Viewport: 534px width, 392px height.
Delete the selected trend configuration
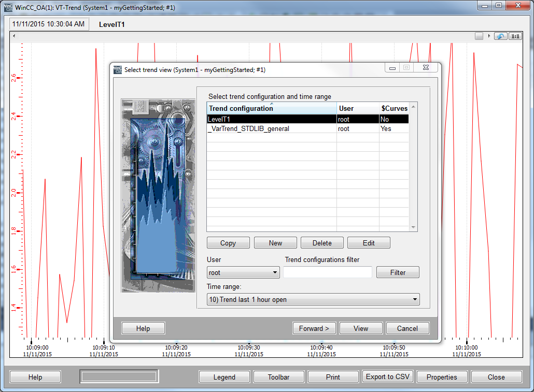click(322, 243)
